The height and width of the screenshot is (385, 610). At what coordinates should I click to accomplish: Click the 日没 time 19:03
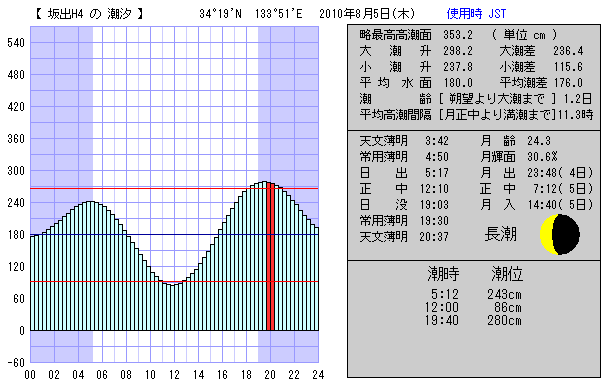[x=434, y=205]
